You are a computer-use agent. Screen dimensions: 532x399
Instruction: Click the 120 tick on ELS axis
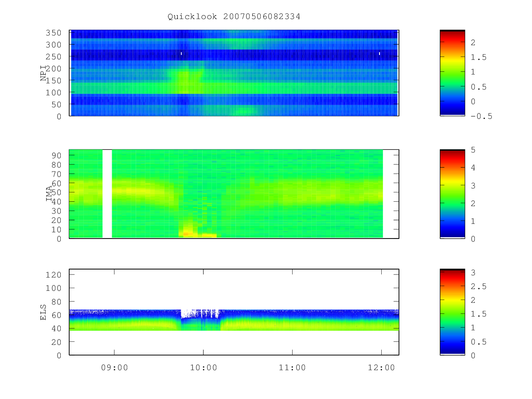pyautogui.click(x=54, y=274)
